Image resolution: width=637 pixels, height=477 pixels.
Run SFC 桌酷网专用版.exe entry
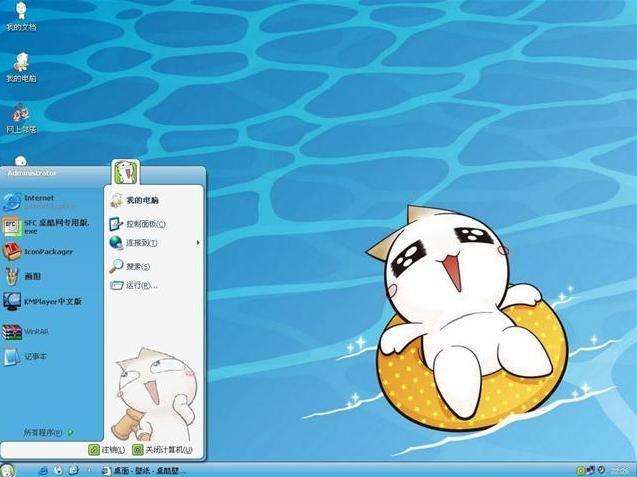point(56,225)
